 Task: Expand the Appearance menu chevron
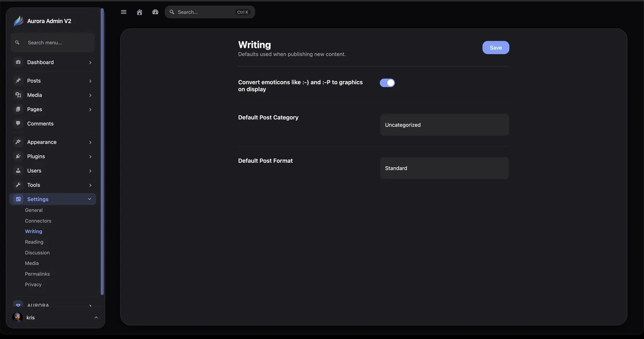click(x=90, y=142)
